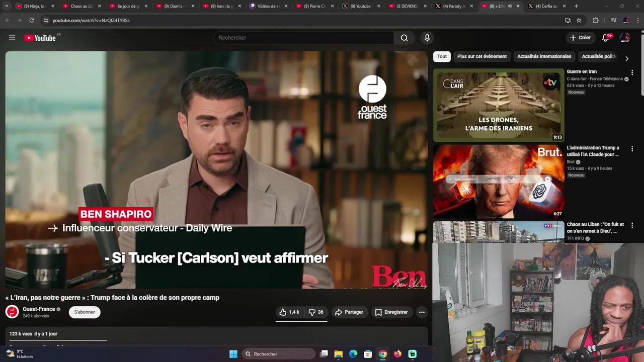Screen dimensions: 644x362
Task: Click video title 'L'Iran, pas notre guerre'
Action: coord(112,298)
